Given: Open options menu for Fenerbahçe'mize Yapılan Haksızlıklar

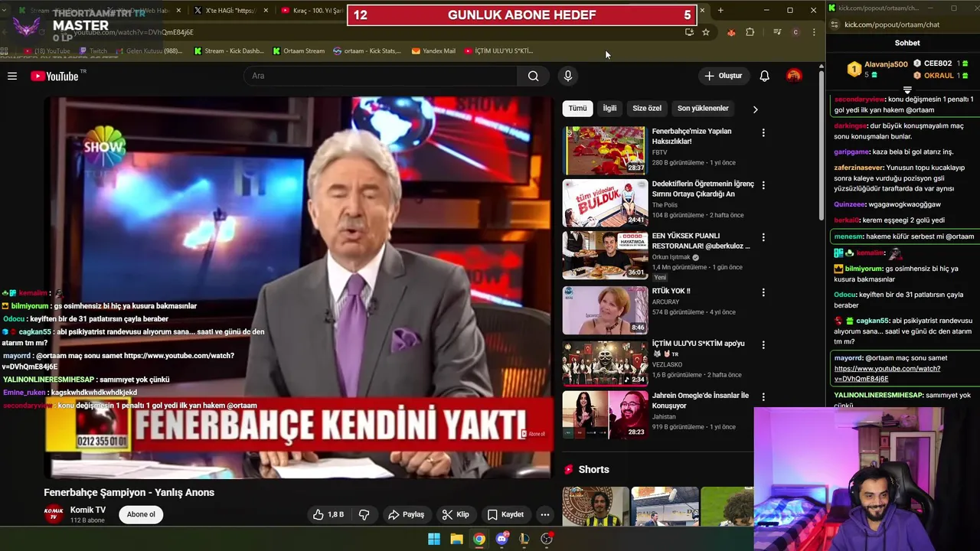Looking at the screenshot, I should tap(763, 132).
